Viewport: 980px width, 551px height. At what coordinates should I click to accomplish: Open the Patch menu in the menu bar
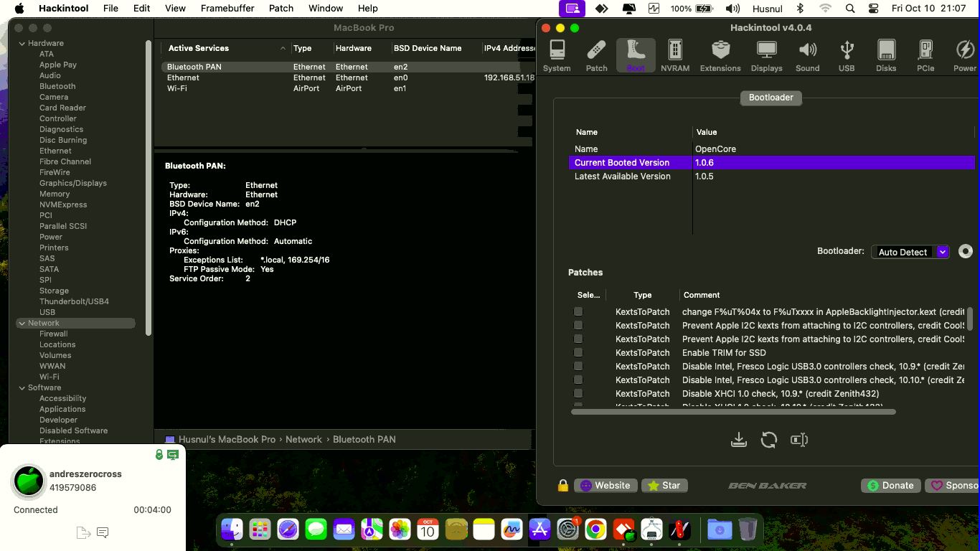[x=281, y=9]
